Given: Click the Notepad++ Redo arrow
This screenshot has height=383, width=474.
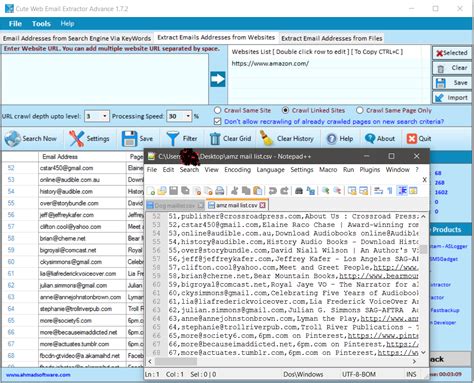Looking at the screenshot, I should (284, 191).
